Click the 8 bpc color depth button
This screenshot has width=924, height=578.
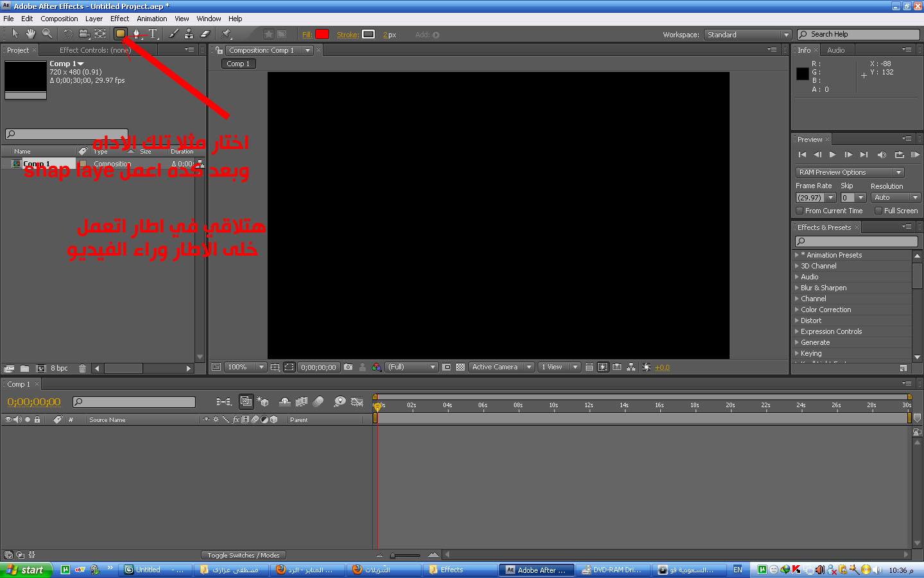pyautogui.click(x=59, y=369)
